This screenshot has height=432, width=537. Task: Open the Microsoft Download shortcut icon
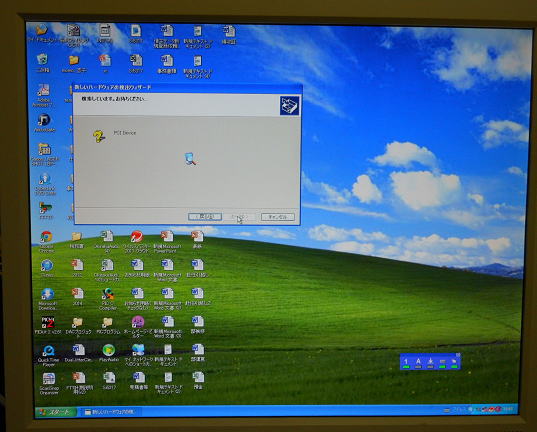tap(48, 294)
